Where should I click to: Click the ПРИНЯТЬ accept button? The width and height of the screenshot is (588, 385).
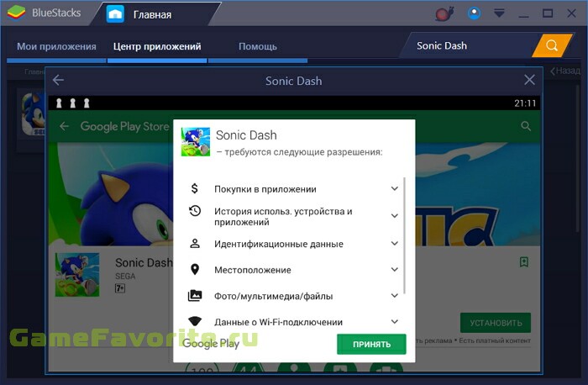tap(371, 344)
